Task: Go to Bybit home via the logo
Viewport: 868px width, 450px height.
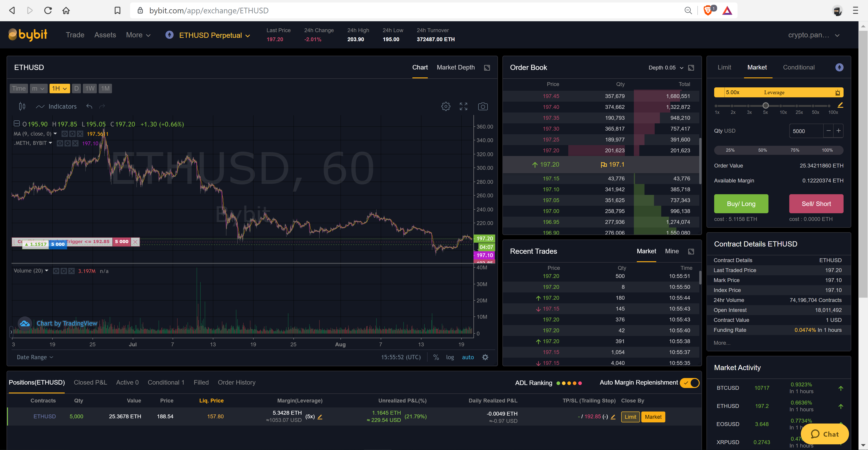Action: click(28, 35)
